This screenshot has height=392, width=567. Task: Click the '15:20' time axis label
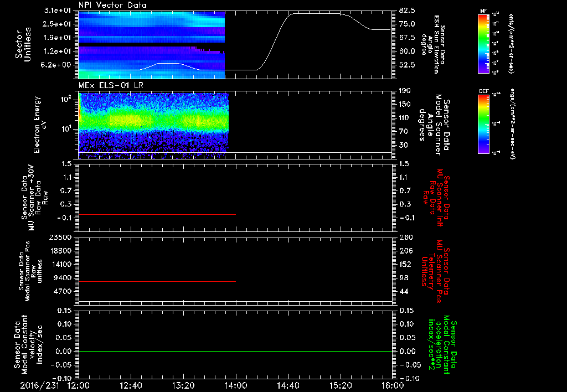(341, 385)
